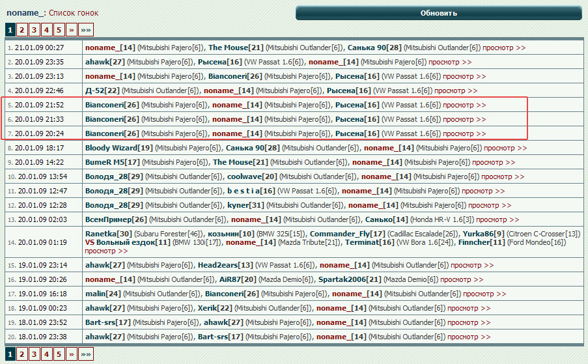588x364 pixels.
Task: Open Bianconeri[26] profile in 19.01.09 16:18 row
Action: tap(232, 294)
